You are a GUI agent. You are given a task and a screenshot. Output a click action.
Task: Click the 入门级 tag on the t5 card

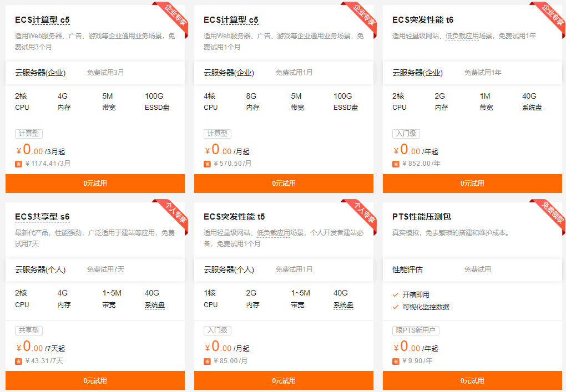(x=218, y=330)
